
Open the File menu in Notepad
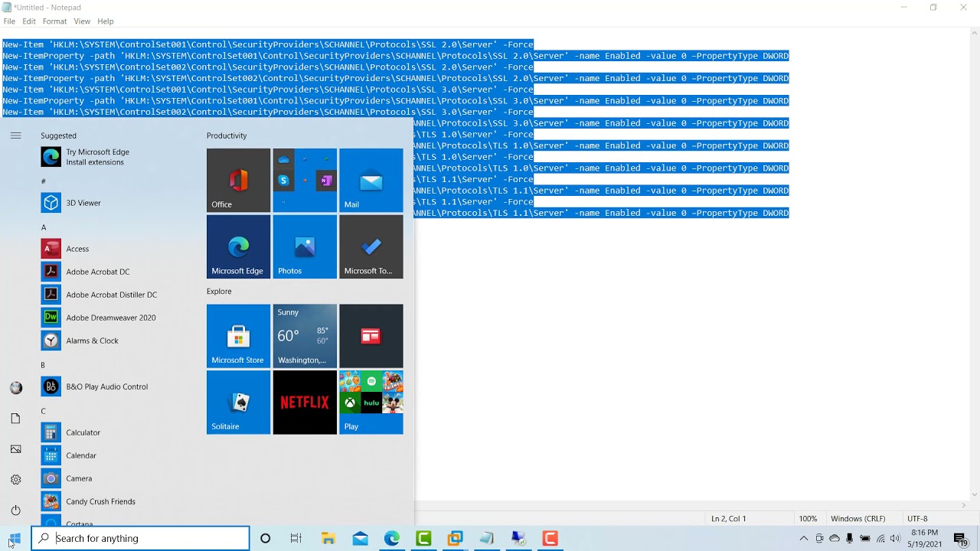coord(9,21)
